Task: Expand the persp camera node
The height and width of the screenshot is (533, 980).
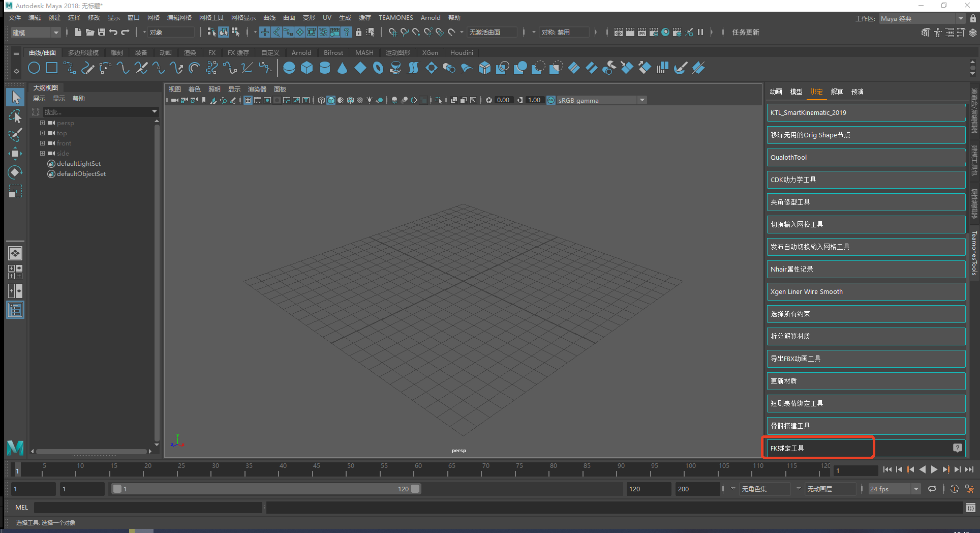Action: pos(43,123)
